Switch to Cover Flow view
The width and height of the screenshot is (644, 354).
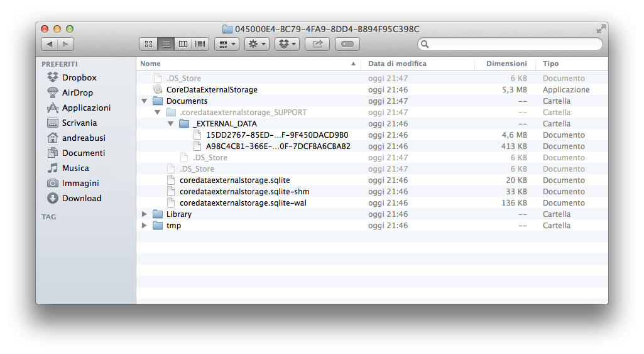[200, 44]
